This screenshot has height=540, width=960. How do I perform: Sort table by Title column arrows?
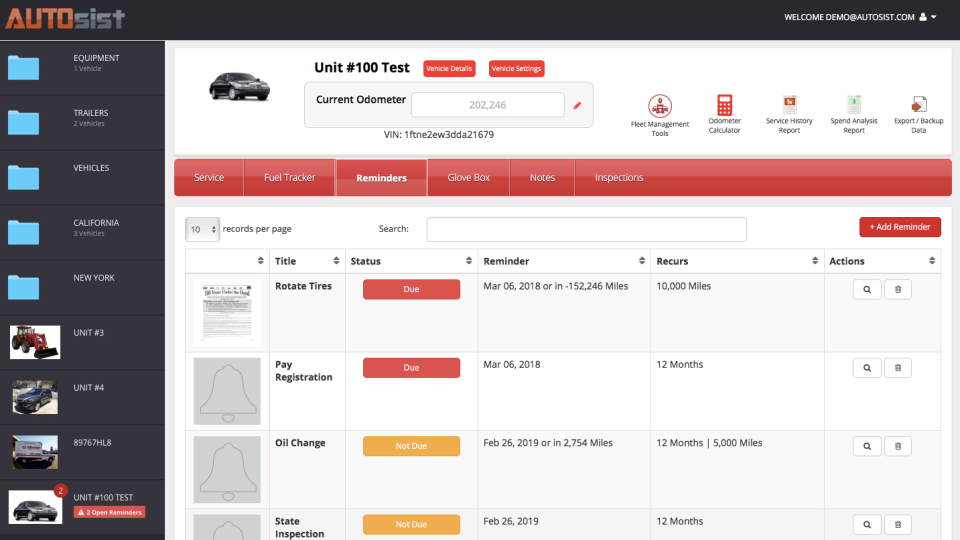(x=336, y=261)
